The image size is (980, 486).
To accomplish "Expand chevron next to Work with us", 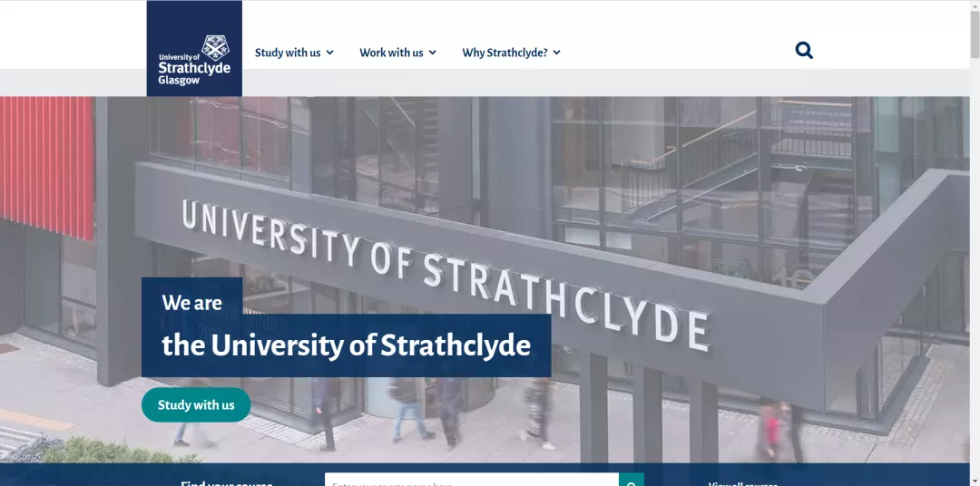I will [433, 53].
